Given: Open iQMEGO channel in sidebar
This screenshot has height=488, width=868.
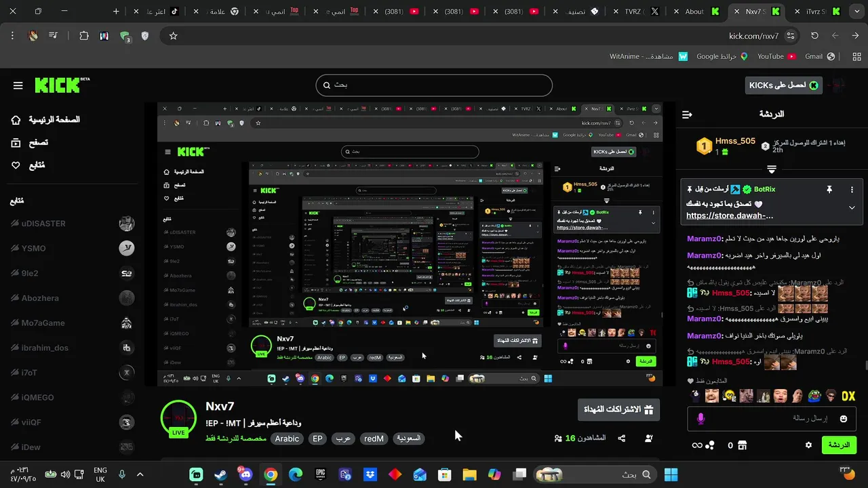Looking at the screenshot, I should (x=71, y=397).
